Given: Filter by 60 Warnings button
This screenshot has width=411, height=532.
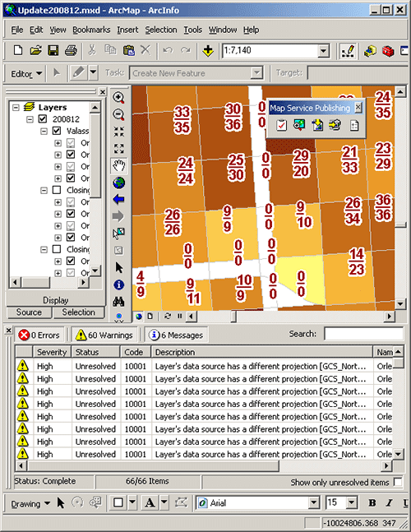Looking at the screenshot, I should click(x=105, y=335).
